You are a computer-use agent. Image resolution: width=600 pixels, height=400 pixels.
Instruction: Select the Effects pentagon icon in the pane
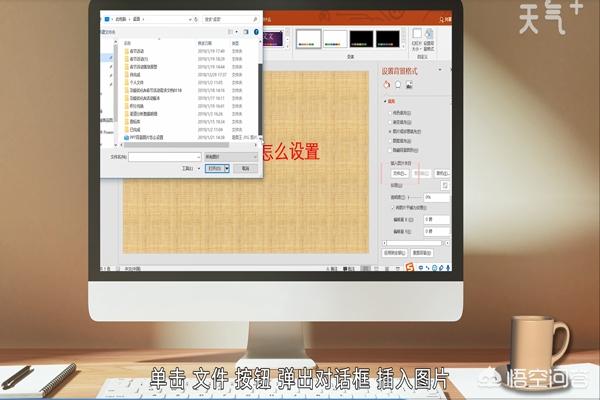(398, 85)
